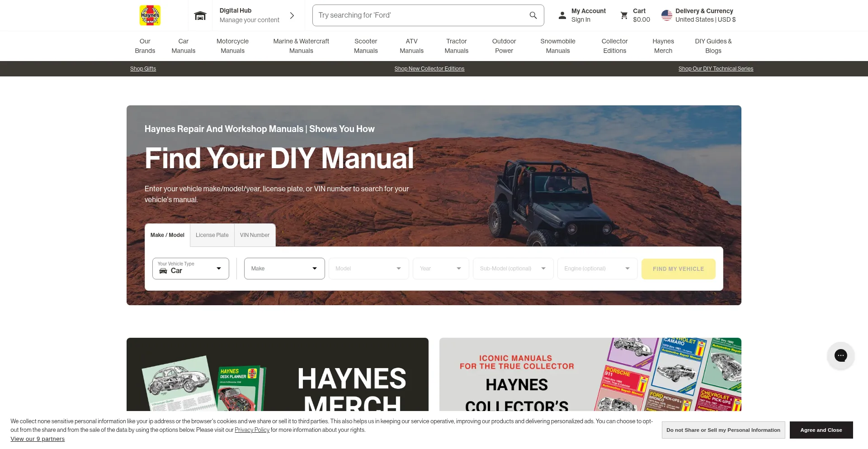868x449 pixels.
Task: Click Delivery & Currency United States text
Action: 705,15
